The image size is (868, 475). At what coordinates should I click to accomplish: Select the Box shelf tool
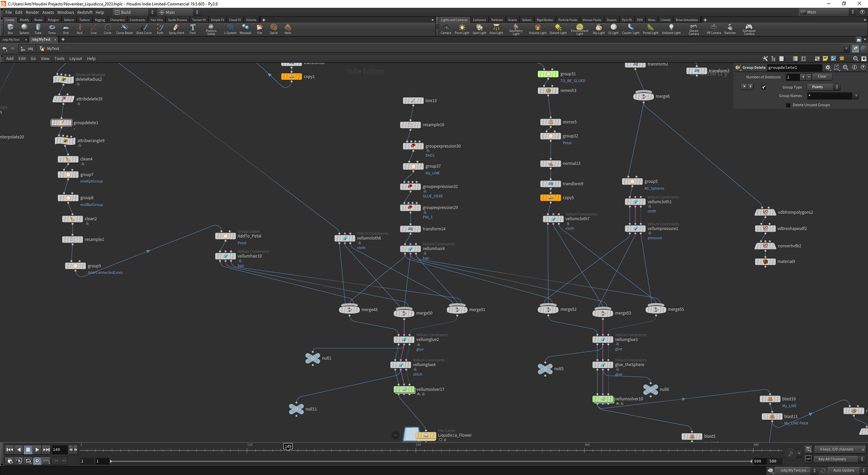click(x=10, y=29)
